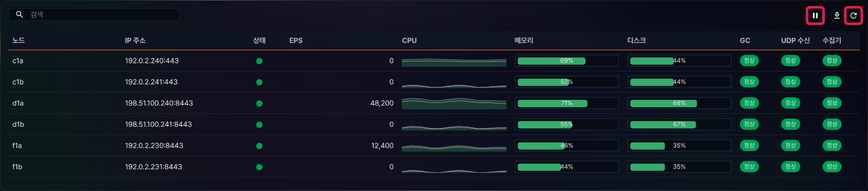The image size is (868, 191).
Task: Sort by EPS column header
Action: pos(296,40)
